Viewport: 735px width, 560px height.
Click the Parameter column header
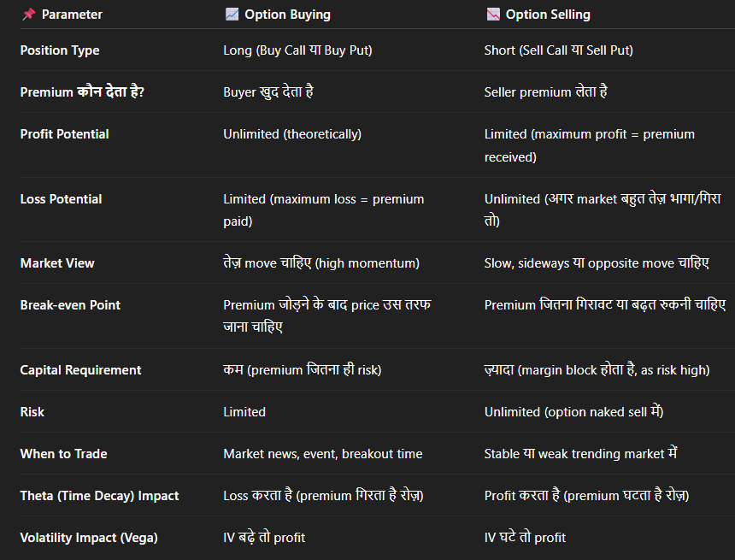[x=72, y=15]
